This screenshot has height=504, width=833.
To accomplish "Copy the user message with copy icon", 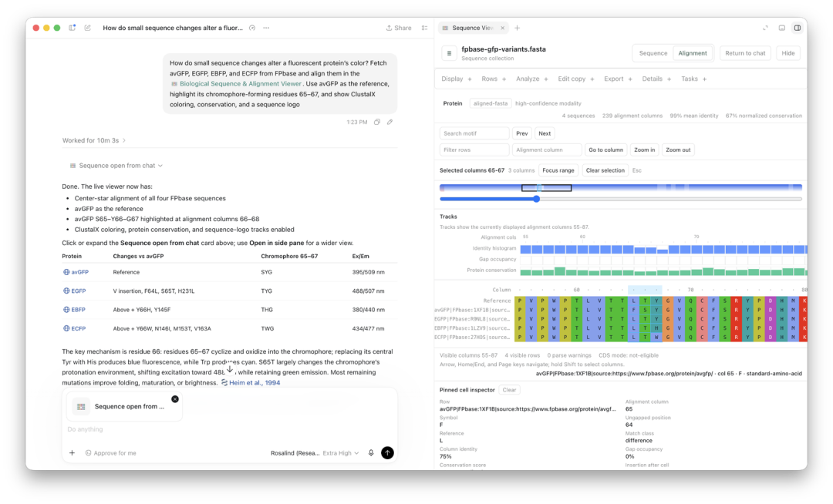I will click(x=377, y=122).
